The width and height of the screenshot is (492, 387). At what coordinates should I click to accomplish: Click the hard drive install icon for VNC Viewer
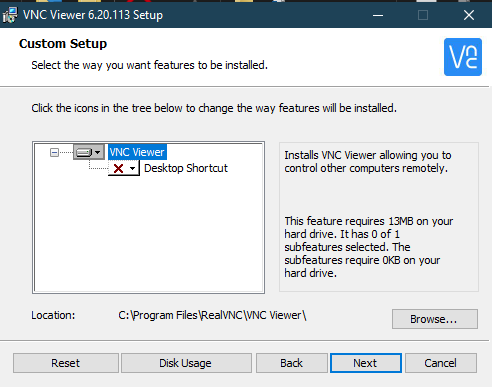point(83,153)
